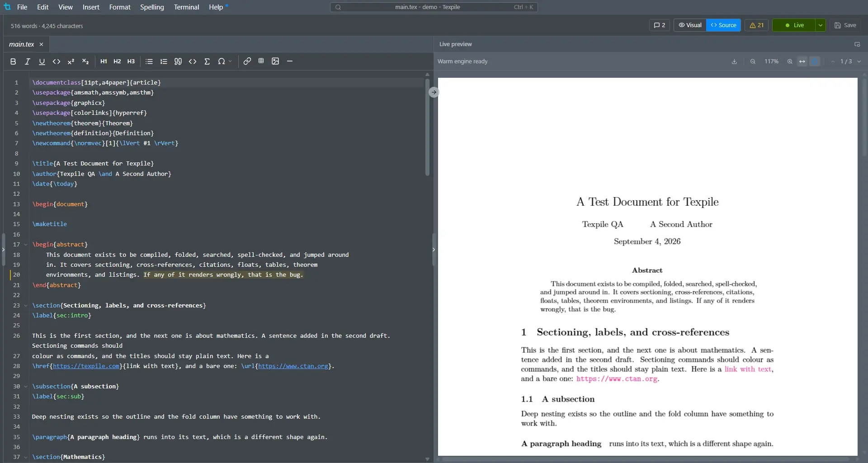Open the Format menu

tap(120, 7)
